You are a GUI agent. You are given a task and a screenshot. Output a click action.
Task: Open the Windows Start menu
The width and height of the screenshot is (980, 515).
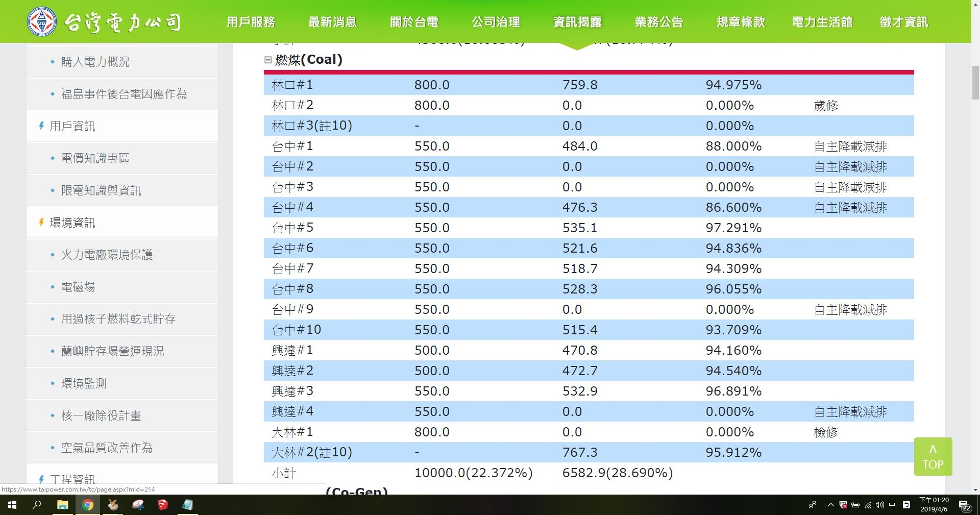[x=12, y=505]
